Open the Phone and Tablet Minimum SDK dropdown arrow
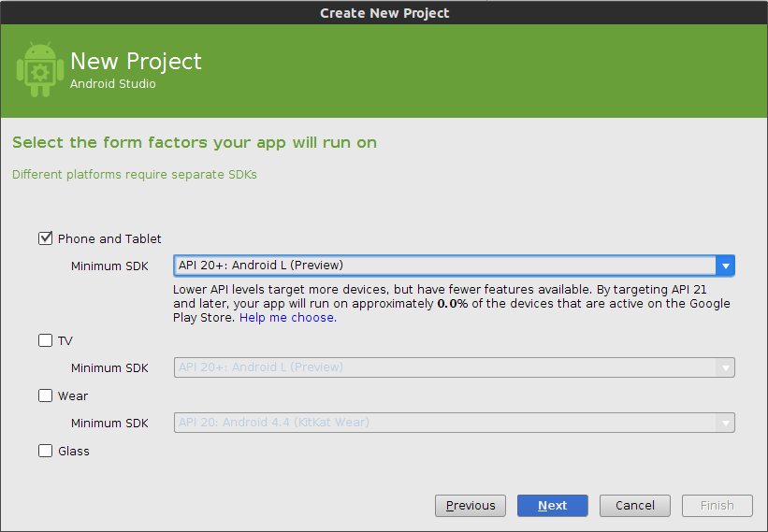Screen dimensions: 768x532 [x=725, y=266]
